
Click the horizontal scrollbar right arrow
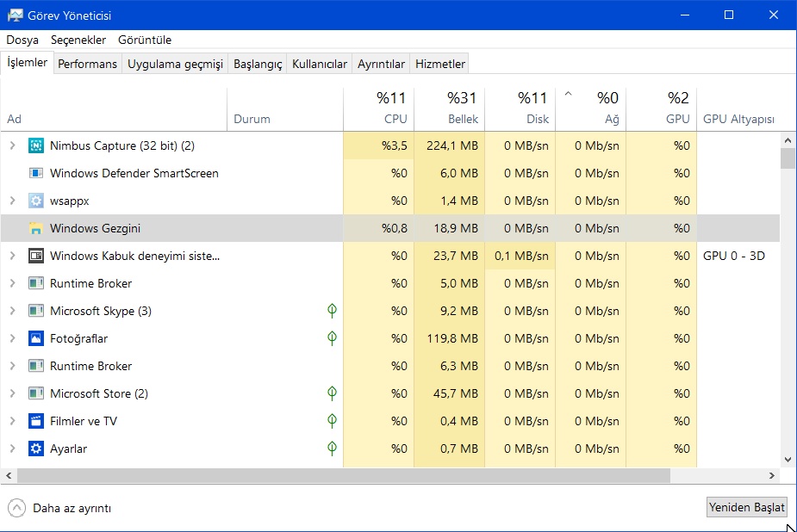click(x=772, y=476)
